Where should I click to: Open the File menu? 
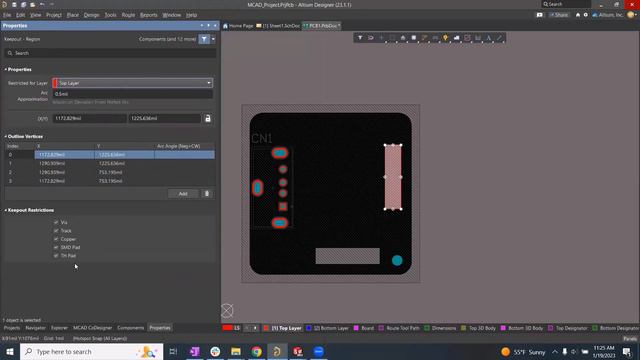[x=7, y=15]
